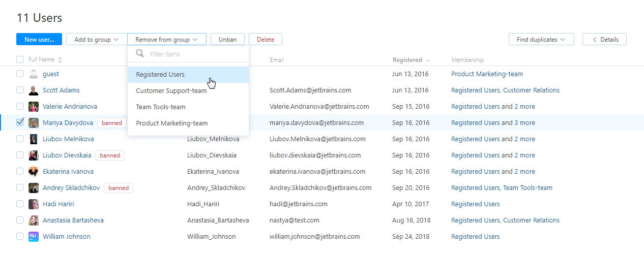
Task: Check the guest row checkbox
Action: point(20,74)
